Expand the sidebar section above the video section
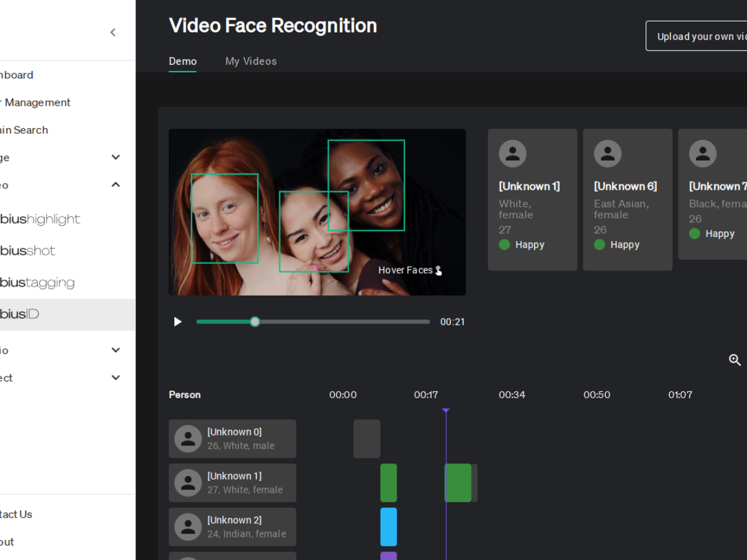Image resolution: width=747 pixels, height=560 pixels. pyautogui.click(x=116, y=157)
